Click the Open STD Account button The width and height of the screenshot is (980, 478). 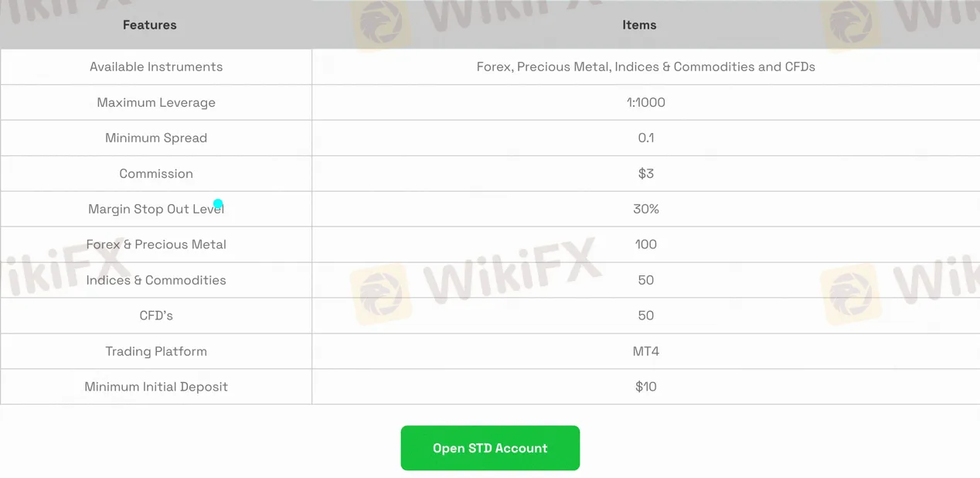point(490,448)
